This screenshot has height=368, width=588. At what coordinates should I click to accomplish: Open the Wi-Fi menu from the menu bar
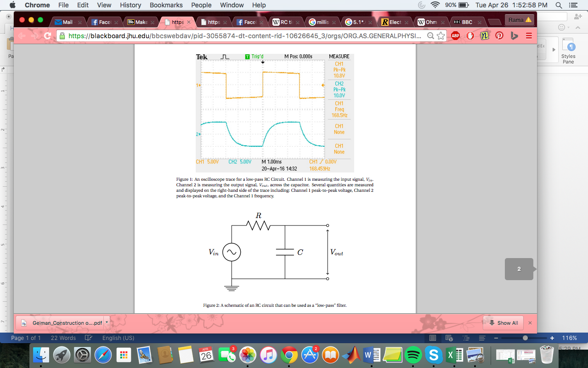[x=435, y=5]
